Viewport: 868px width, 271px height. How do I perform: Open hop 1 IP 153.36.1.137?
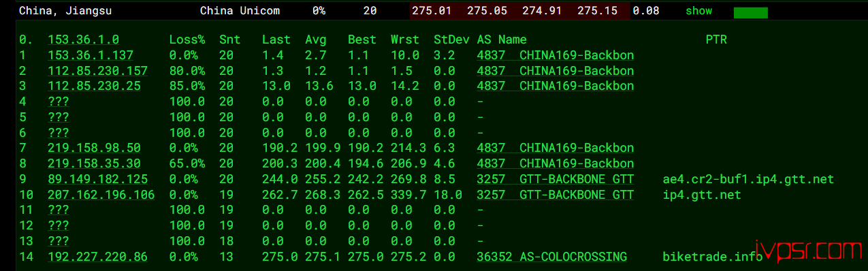point(91,55)
